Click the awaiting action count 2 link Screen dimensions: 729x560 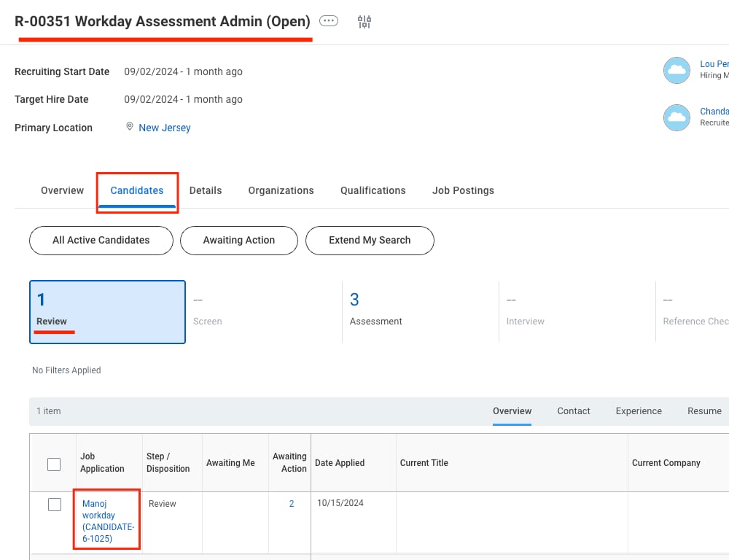click(x=292, y=504)
